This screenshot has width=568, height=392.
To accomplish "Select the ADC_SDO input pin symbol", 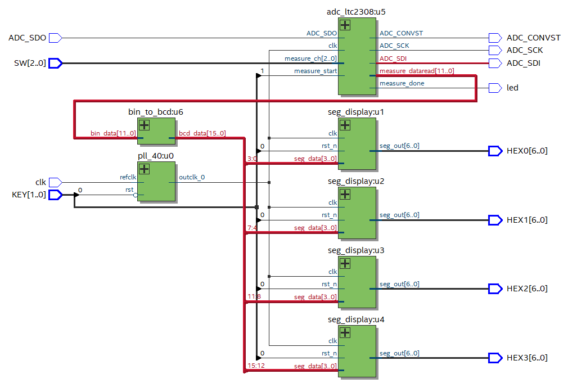I will point(55,38).
